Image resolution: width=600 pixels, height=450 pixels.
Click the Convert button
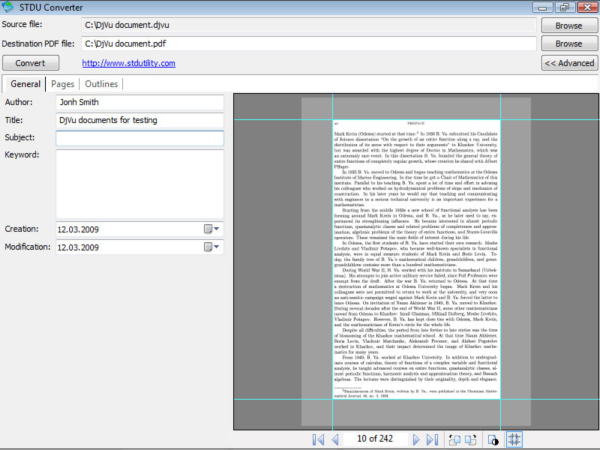coord(31,63)
